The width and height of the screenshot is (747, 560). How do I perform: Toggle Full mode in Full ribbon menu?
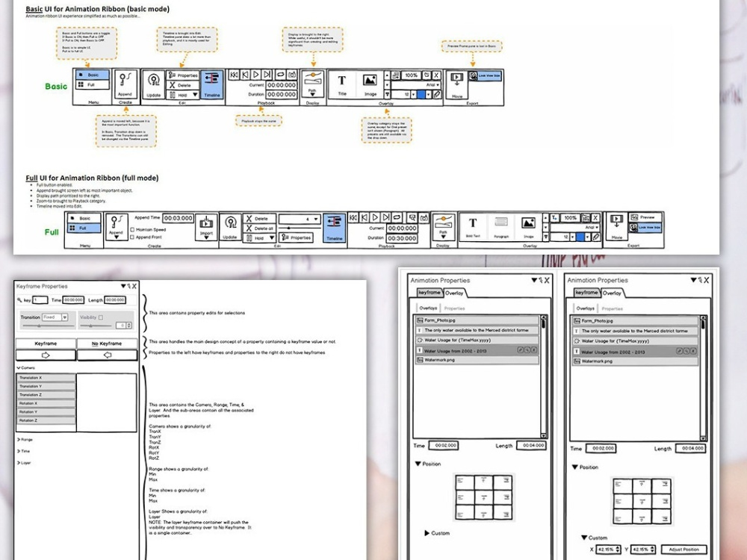pyautogui.click(x=84, y=228)
